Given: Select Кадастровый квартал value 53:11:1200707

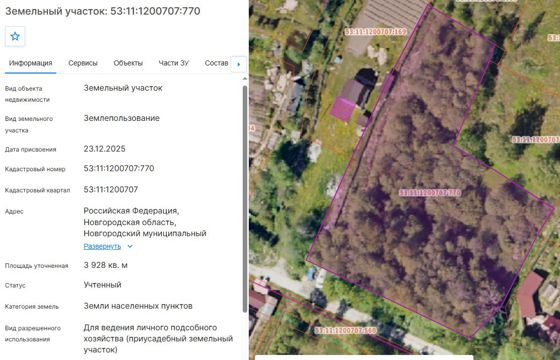Looking at the screenshot, I should point(111,189).
